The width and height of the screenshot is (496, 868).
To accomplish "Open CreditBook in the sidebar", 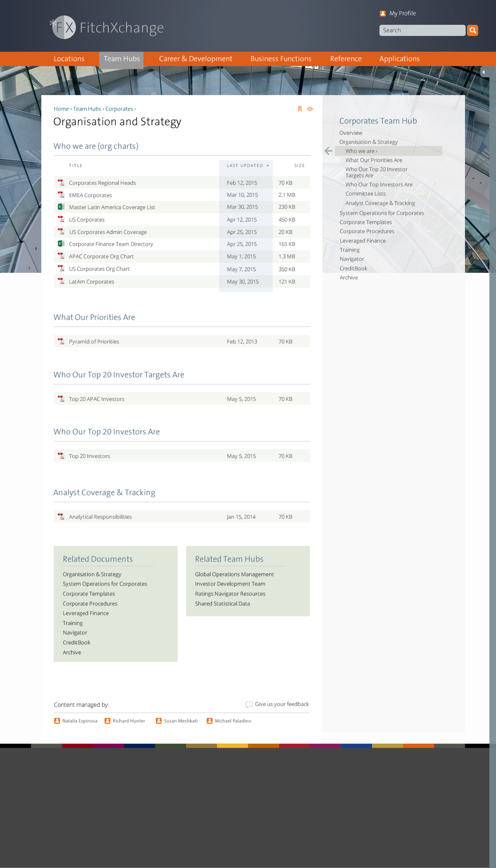I will click(x=353, y=268).
